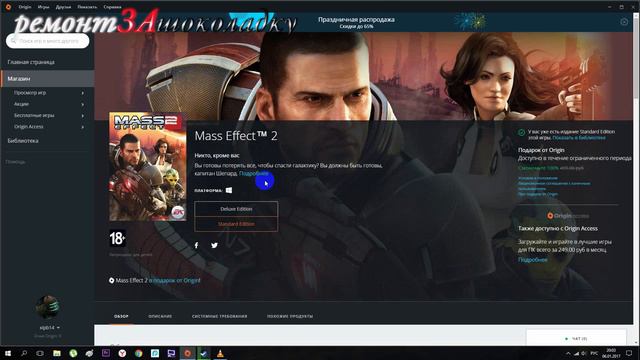
Task: Open Premiere Pro from taskbar
Action: [x=106, y=353]
